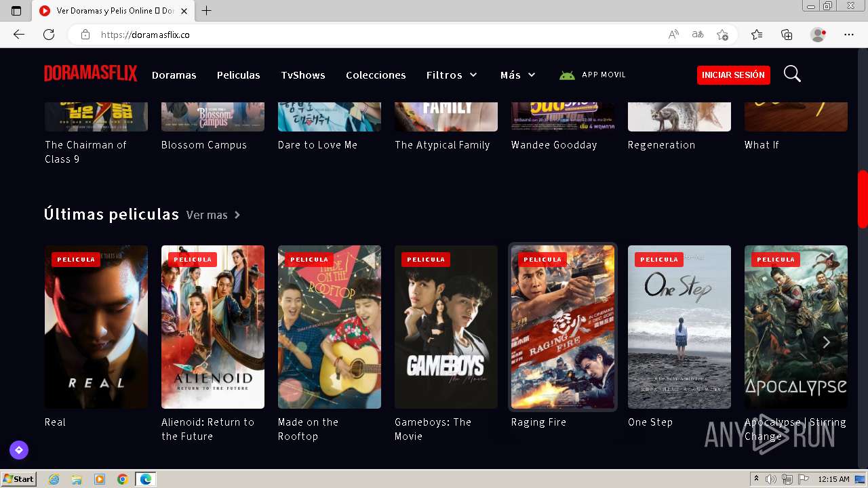The height and width of the screenshot is (488, 868).
Task: Open Read aloud in address bar
Action: pos(673,35)
